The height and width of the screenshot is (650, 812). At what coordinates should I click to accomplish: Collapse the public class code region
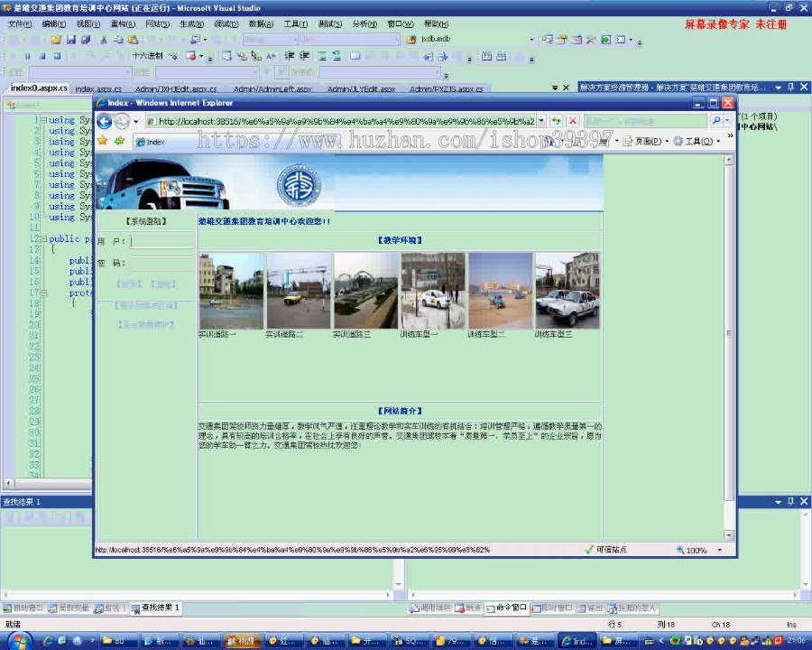point(44,239)
